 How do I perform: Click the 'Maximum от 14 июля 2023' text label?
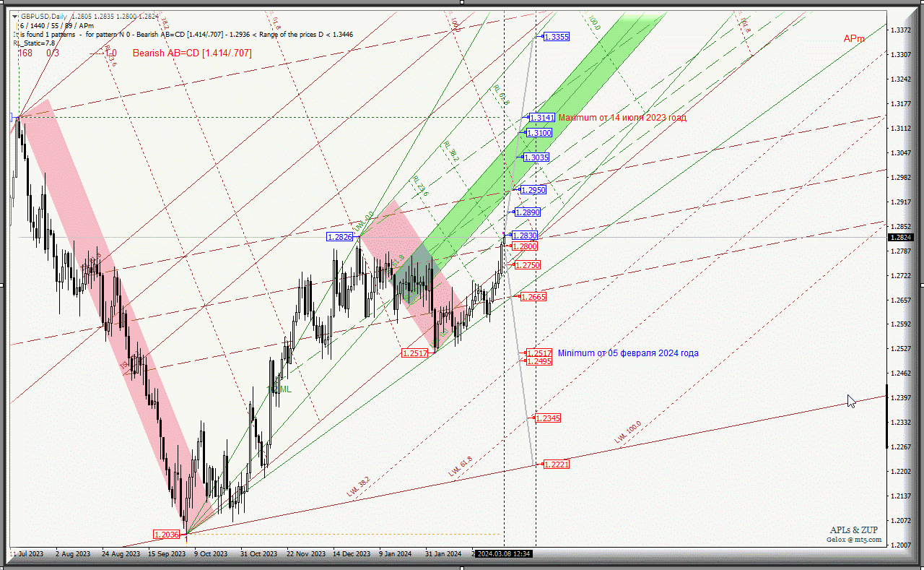622,118
